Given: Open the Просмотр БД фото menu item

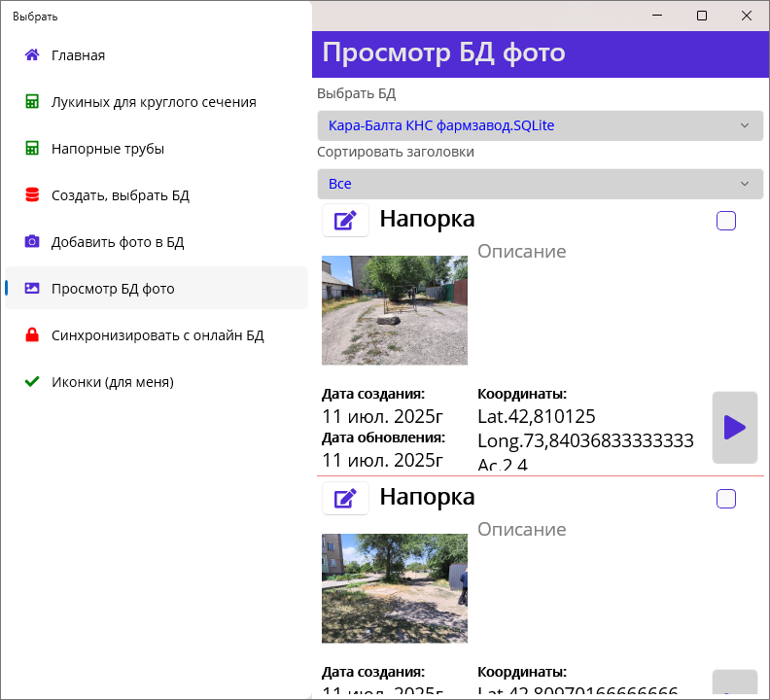Looking at the screenshot, I should (113, 289).
